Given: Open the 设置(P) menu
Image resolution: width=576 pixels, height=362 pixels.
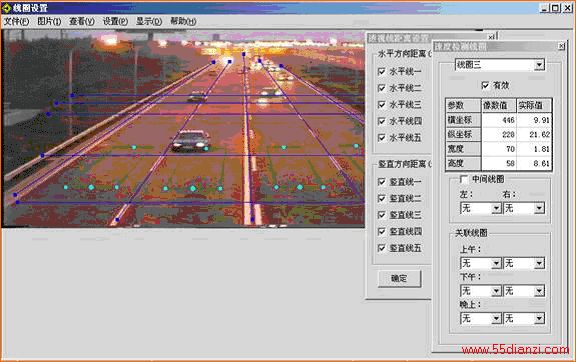Looking at the screenshot, I should coord(115,21).
